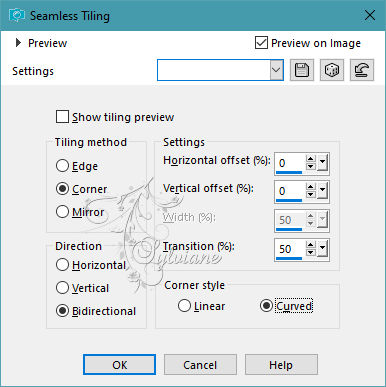Close the Seamless Tiling dialog
Viewport: 386px width, 387px height.
coord(370,15)
